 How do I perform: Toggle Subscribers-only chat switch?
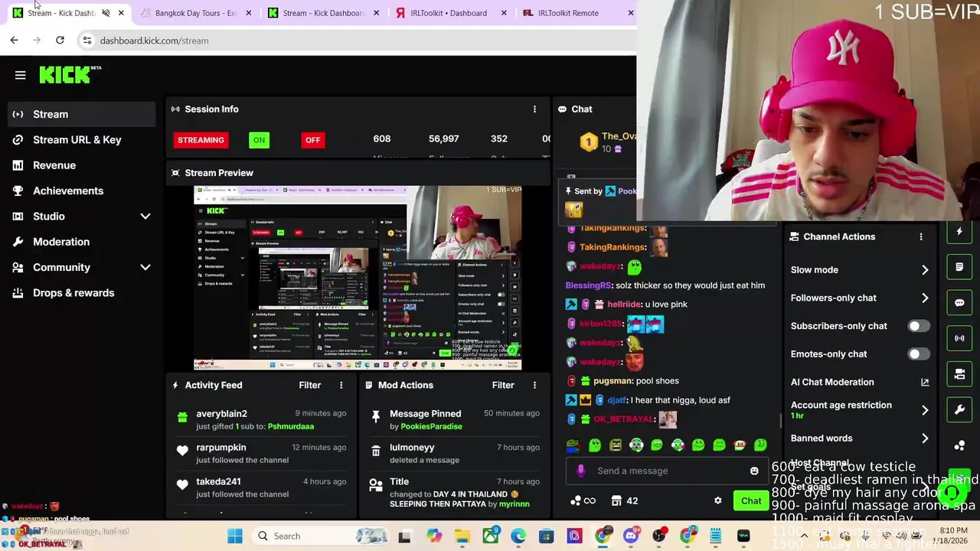point(918,326)
